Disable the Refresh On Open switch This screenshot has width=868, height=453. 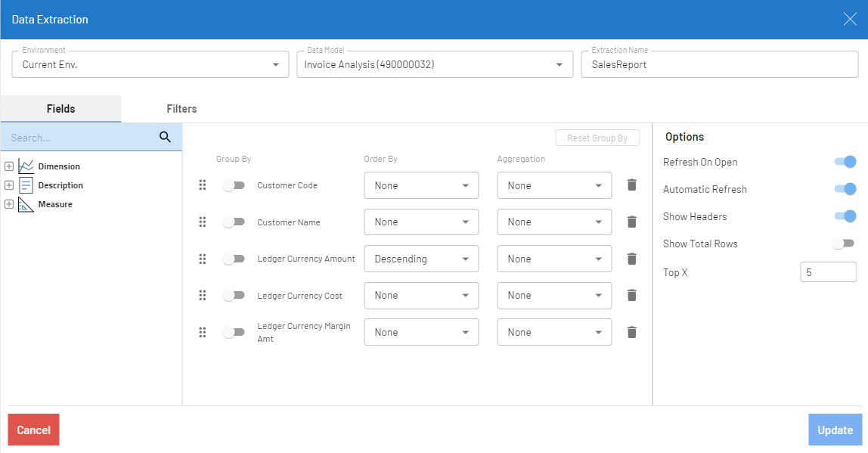point(845,162)
